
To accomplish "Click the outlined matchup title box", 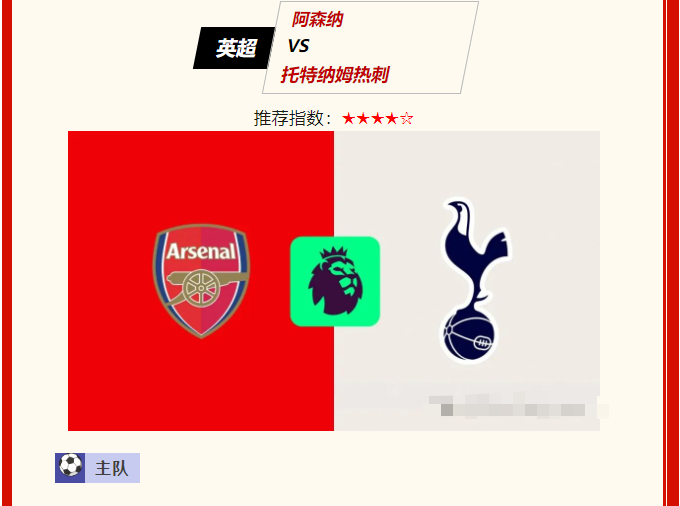I will [370, 47].
